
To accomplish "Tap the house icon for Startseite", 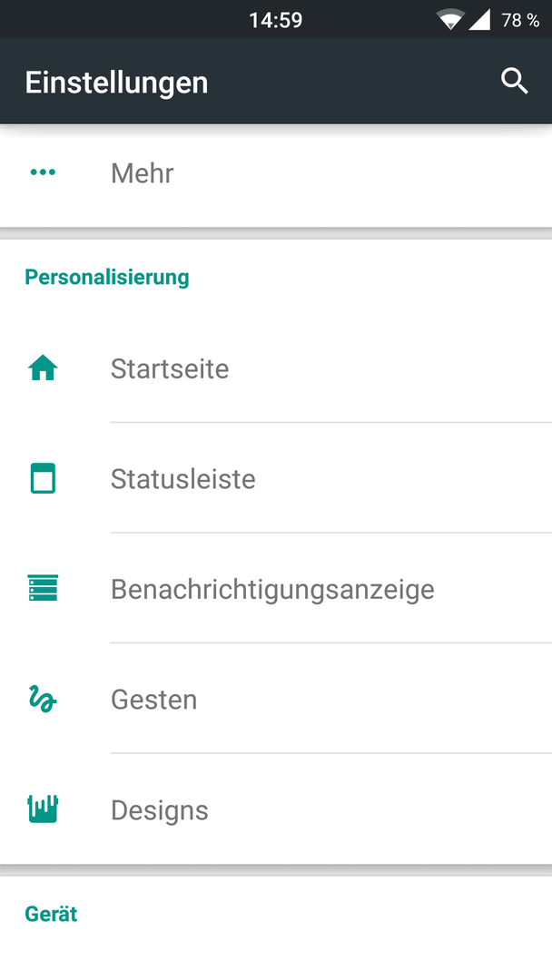I will pos(43,368).
